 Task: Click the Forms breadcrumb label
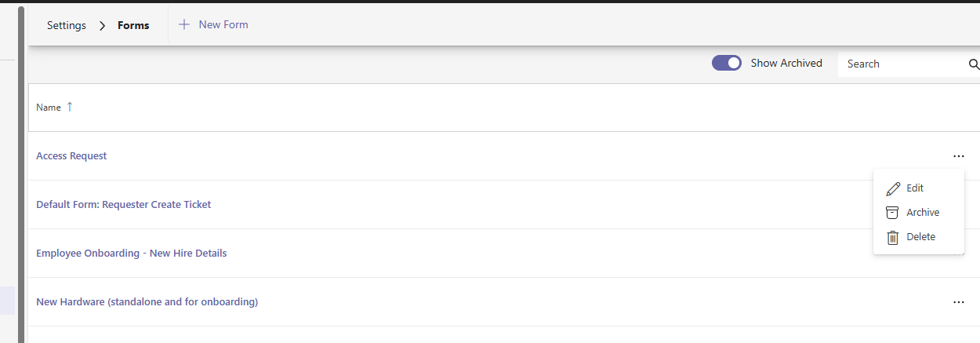click(133, 25)
